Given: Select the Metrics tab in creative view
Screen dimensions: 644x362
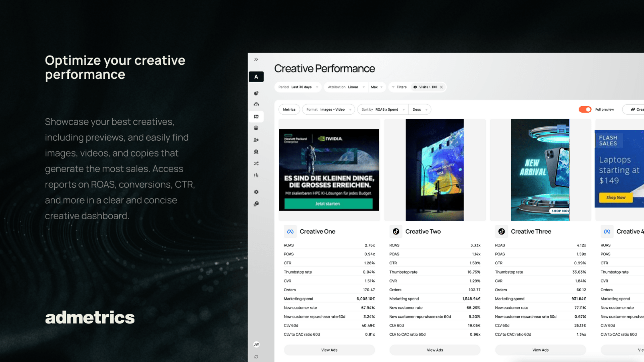Looking at the screenshot, I should coord(289,109).
